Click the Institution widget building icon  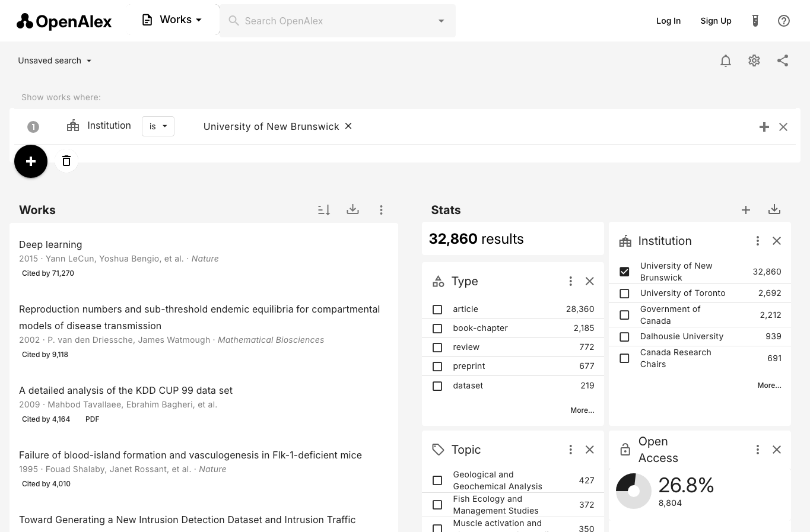point(625,241)
